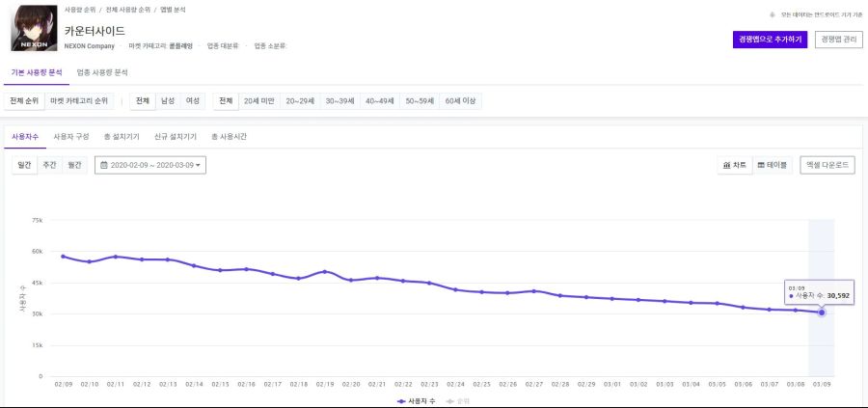Click the 02/09 data point on the line
This screenshot has height=408, width=868.
click(63, 257)
